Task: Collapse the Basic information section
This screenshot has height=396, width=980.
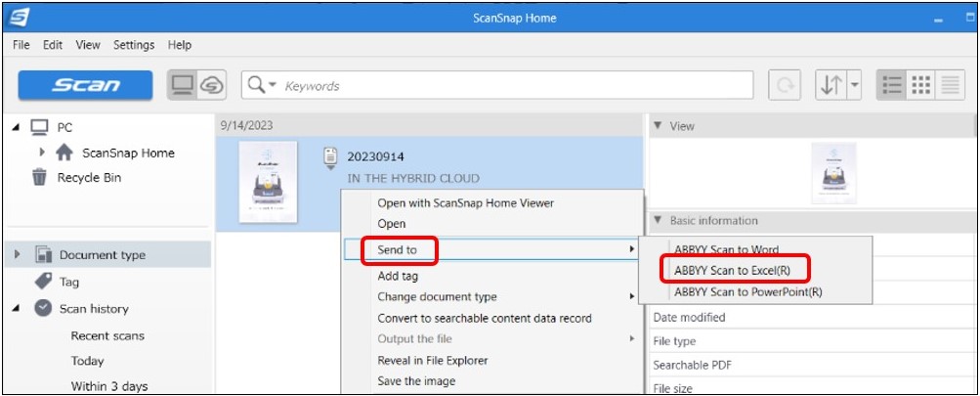Action: coord(657,220)
